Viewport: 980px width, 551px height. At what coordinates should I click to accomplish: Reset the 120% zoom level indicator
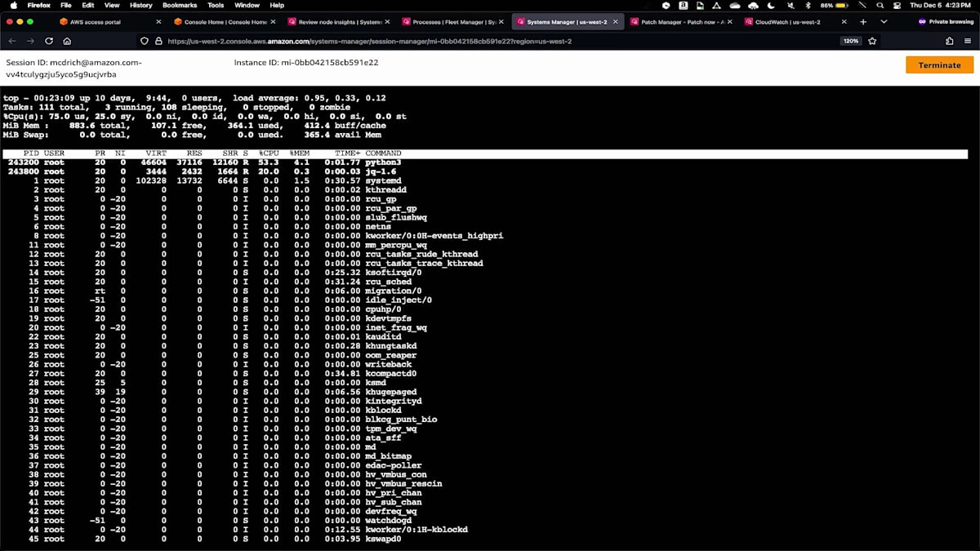point(851,41)
